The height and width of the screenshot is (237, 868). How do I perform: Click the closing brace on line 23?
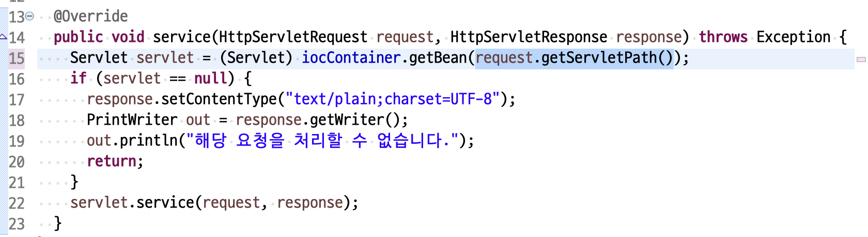click(58, 223)
